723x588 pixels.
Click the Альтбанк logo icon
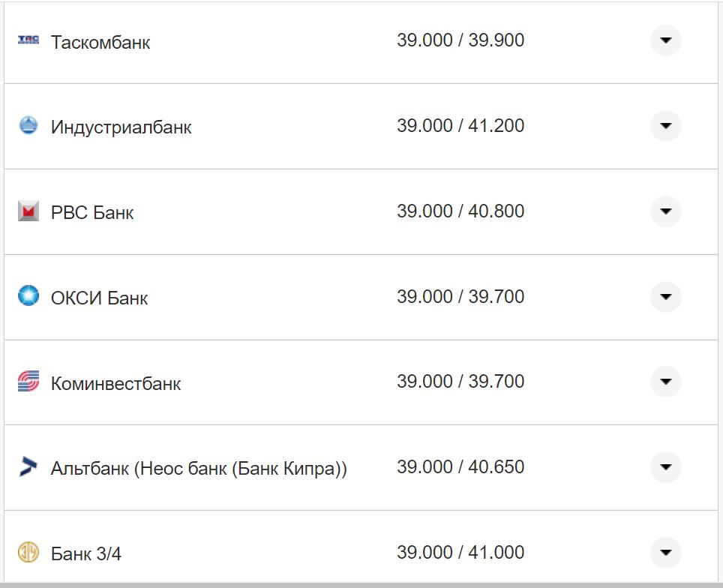tap(28, 467)
